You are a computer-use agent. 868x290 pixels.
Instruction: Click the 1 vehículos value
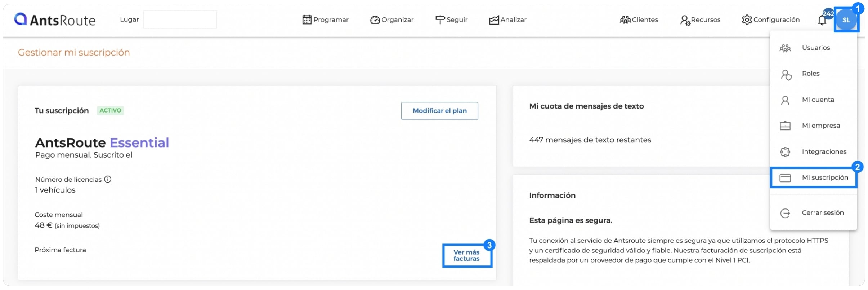55,190
